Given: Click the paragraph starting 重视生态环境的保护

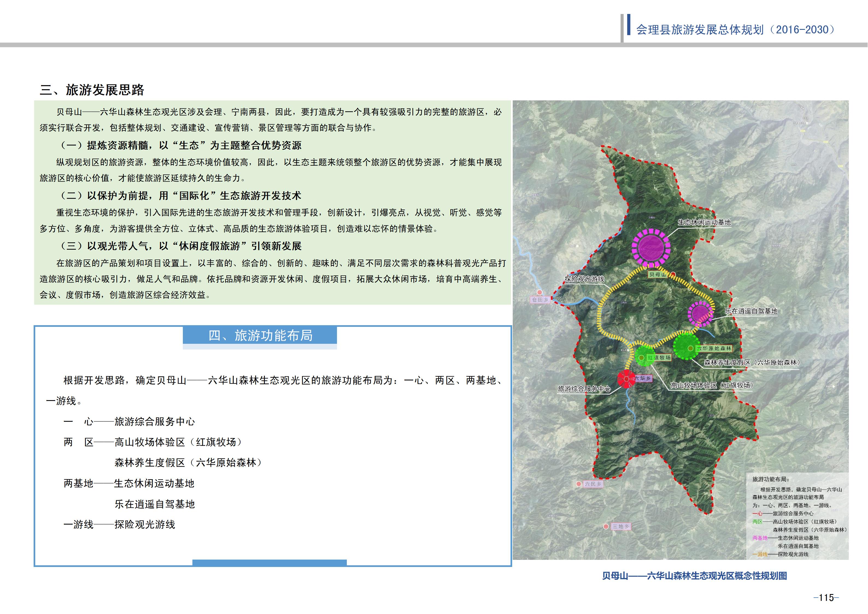Looking at the screenshot, I should tap(271, 220).
